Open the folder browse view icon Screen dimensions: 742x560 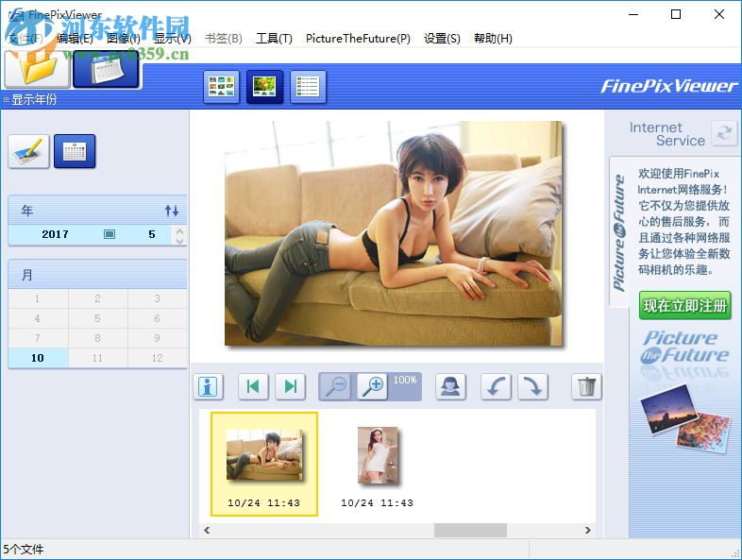coord(38,69)
